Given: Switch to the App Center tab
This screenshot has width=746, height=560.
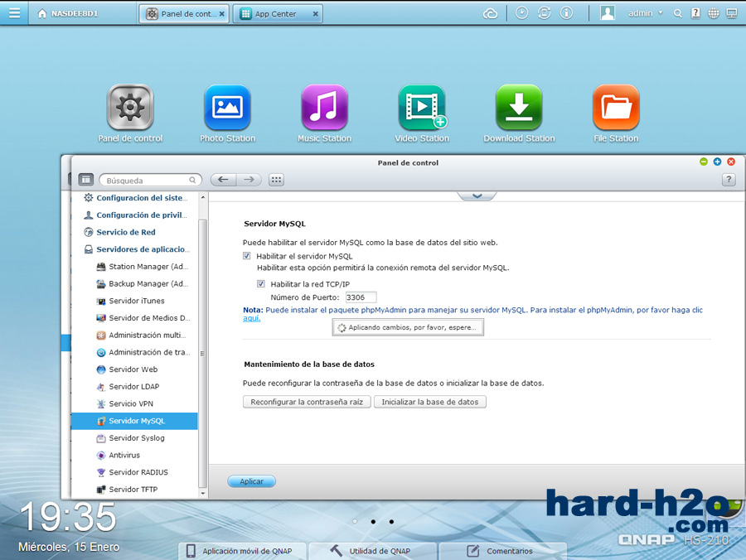Looking at the screenshot, I should tap(278, 14).
